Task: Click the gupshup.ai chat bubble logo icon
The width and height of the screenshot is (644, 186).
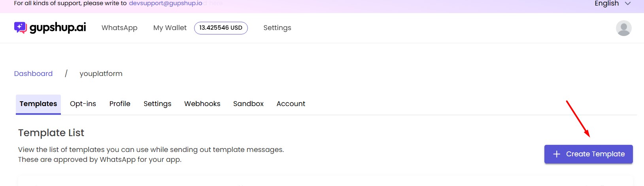Action: click(x=20, y=28)
